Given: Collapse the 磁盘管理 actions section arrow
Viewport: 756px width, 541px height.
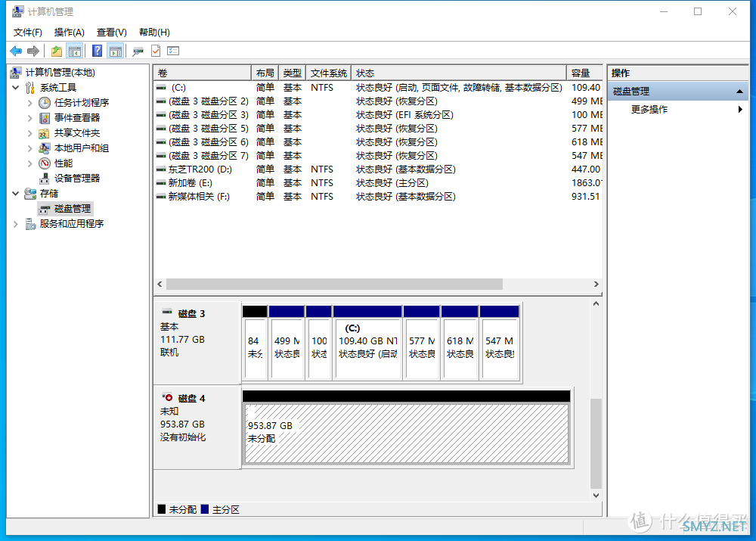Looking at the screenshot, I should [x=739, y=92].
